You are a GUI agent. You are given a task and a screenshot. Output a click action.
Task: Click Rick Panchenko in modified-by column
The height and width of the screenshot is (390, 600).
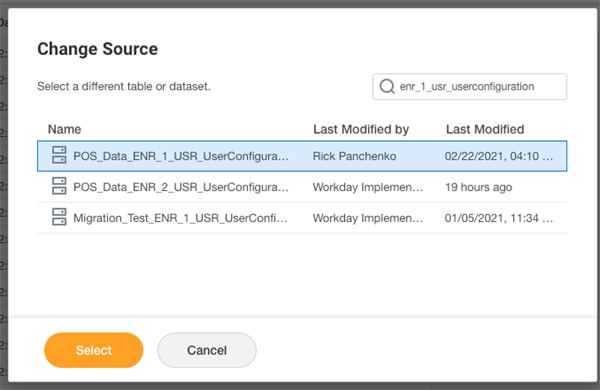point(354,156)
